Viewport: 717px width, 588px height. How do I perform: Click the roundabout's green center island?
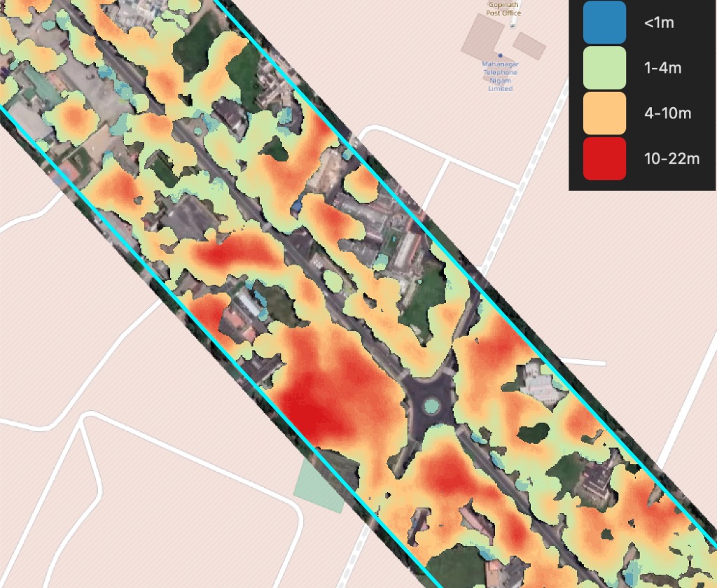pyautogui.click(x=431, y=405)
